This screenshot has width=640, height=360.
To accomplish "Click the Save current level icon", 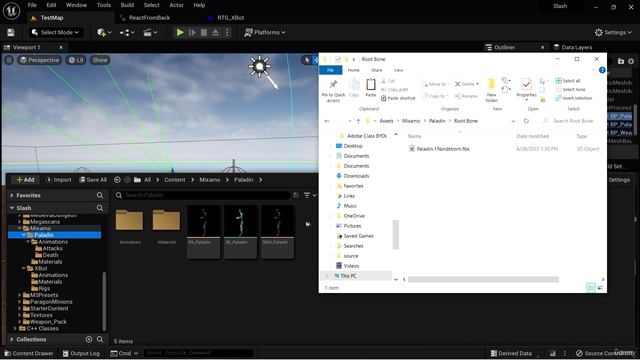I will coord(11,32).
